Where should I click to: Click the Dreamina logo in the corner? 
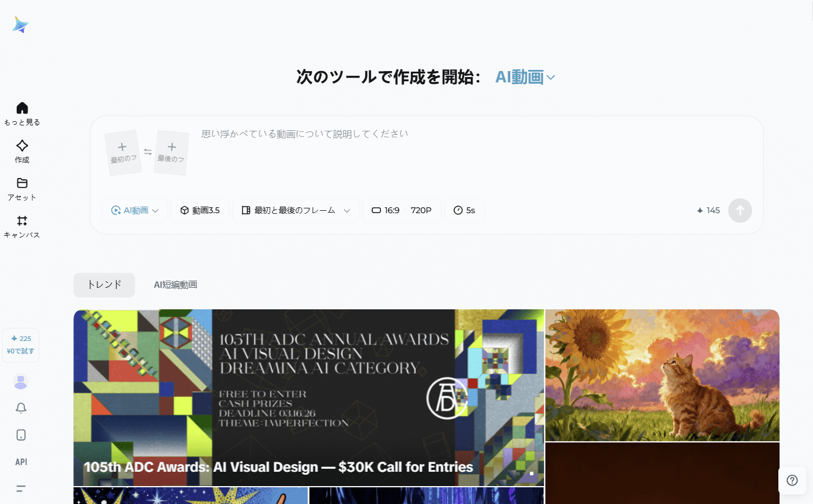point(21,24)
